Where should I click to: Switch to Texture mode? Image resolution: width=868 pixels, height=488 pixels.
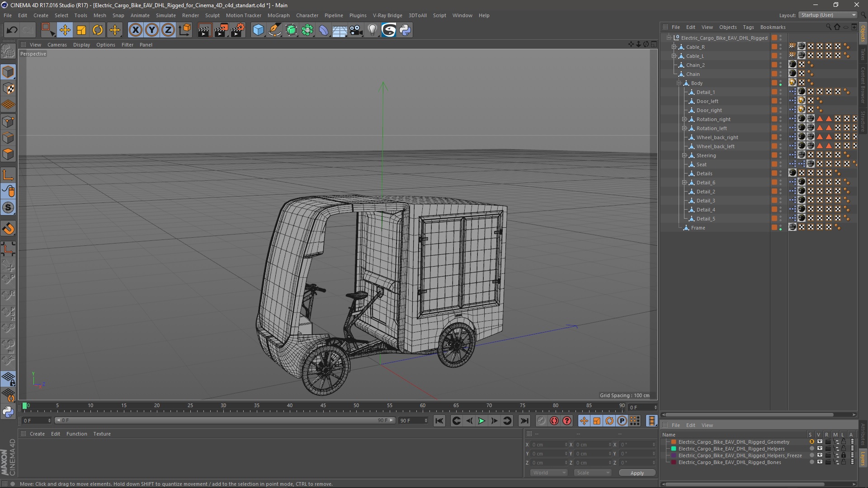(9, 89)
